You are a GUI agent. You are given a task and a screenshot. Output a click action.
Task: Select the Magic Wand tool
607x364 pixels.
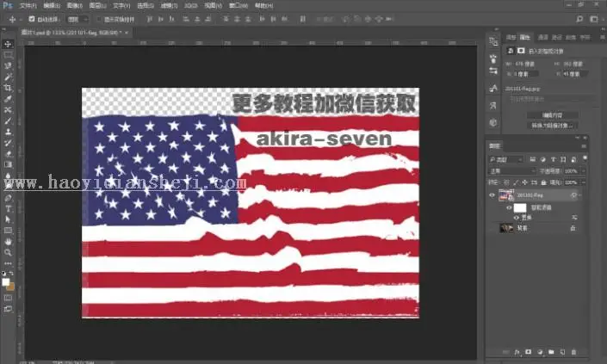click(8, 77)
